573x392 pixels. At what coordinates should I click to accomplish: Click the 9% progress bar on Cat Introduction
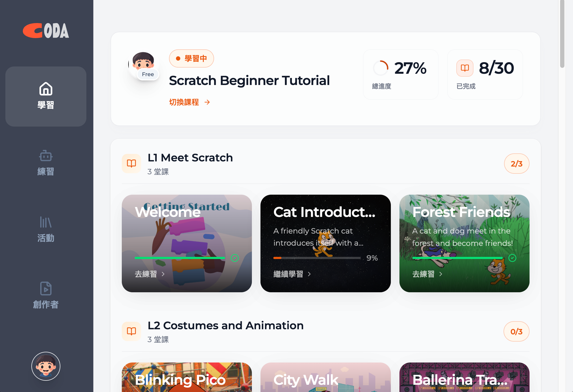tap(317, 258)
